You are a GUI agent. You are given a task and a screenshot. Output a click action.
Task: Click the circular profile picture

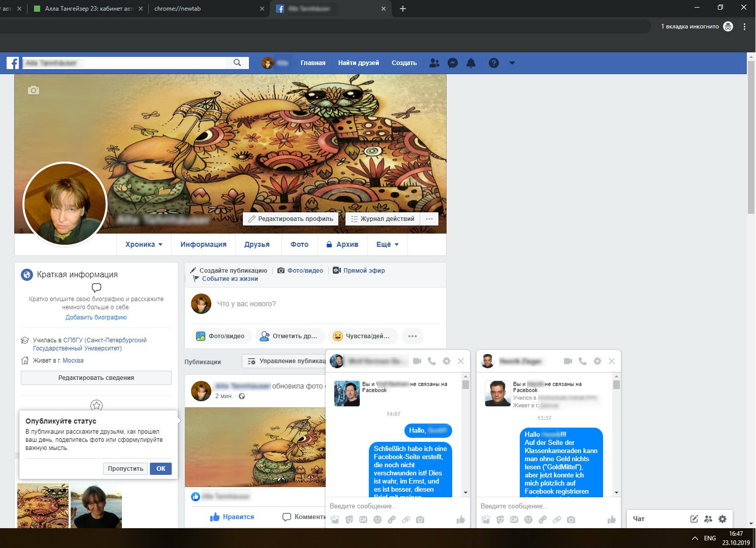pyautogui.click(x=65, y=204)
